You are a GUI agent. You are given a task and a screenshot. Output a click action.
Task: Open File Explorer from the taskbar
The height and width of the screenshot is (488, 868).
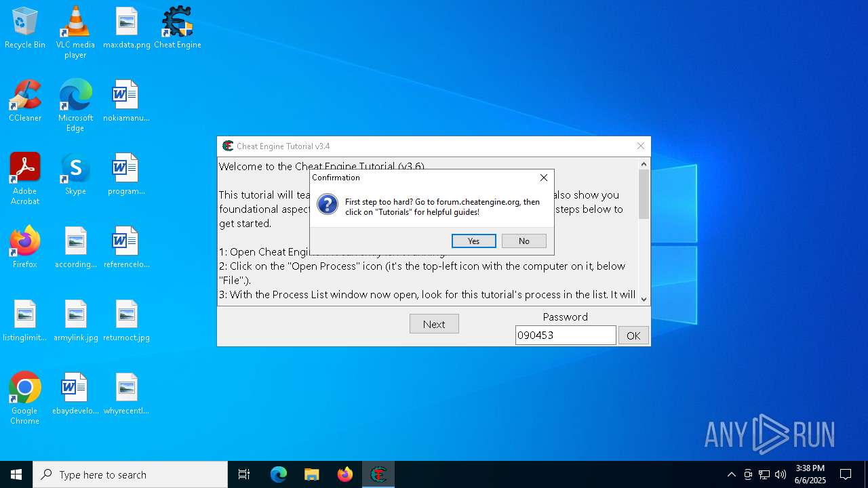pos(311,474)
